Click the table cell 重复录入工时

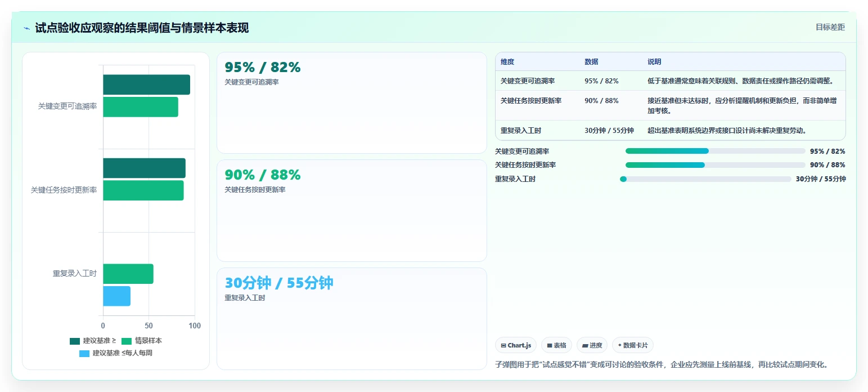(521, 131)
